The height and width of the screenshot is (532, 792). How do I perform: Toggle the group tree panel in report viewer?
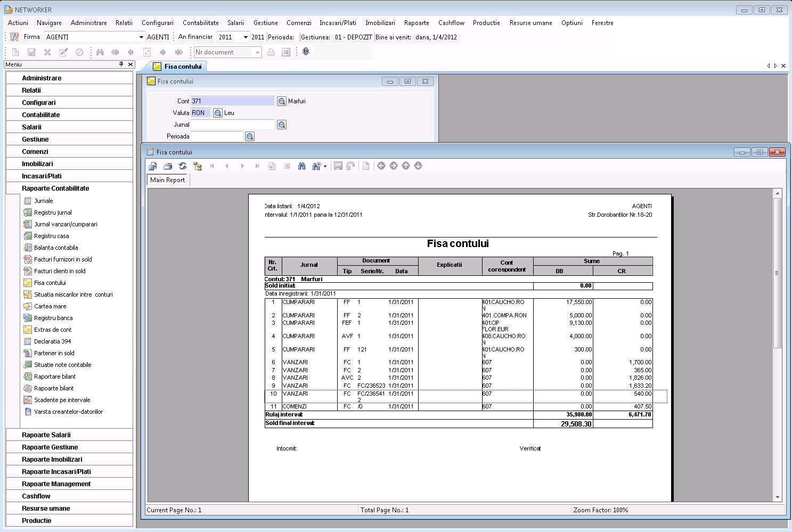click(x=198, y=166)
